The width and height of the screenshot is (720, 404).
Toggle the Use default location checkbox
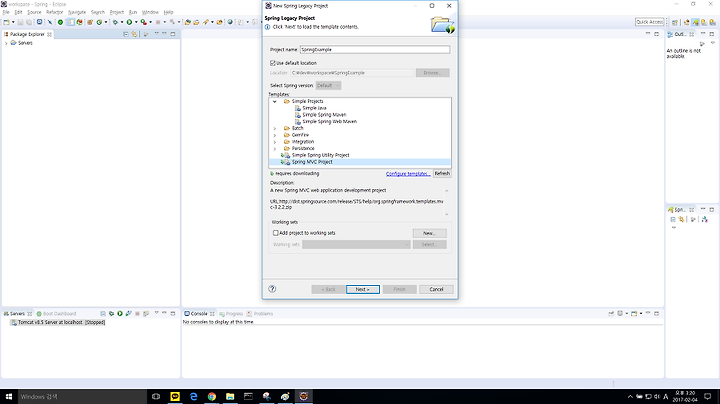tap(273, 63)
